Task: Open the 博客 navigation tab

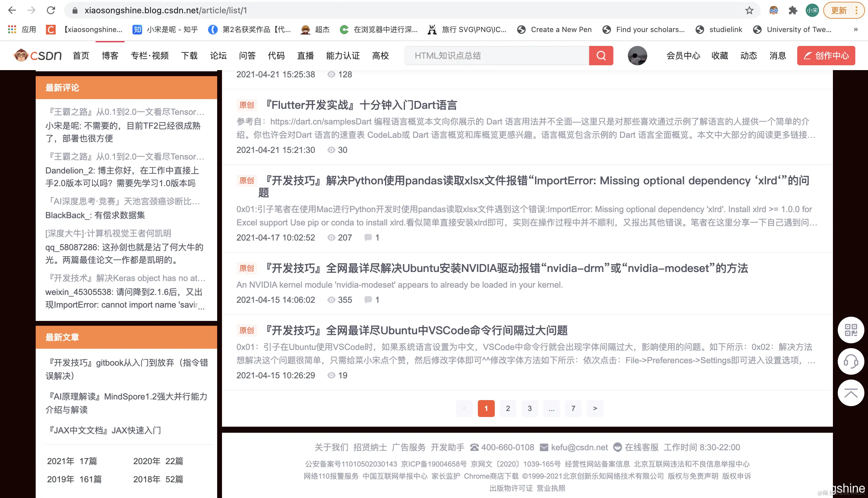Action: point(110,55)
